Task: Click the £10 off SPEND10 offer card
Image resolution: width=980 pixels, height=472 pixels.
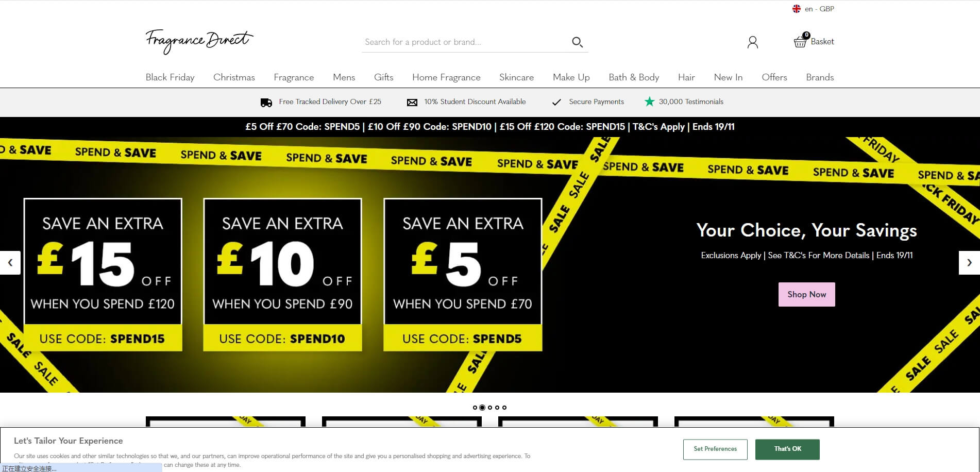Action: click(282, 275)
